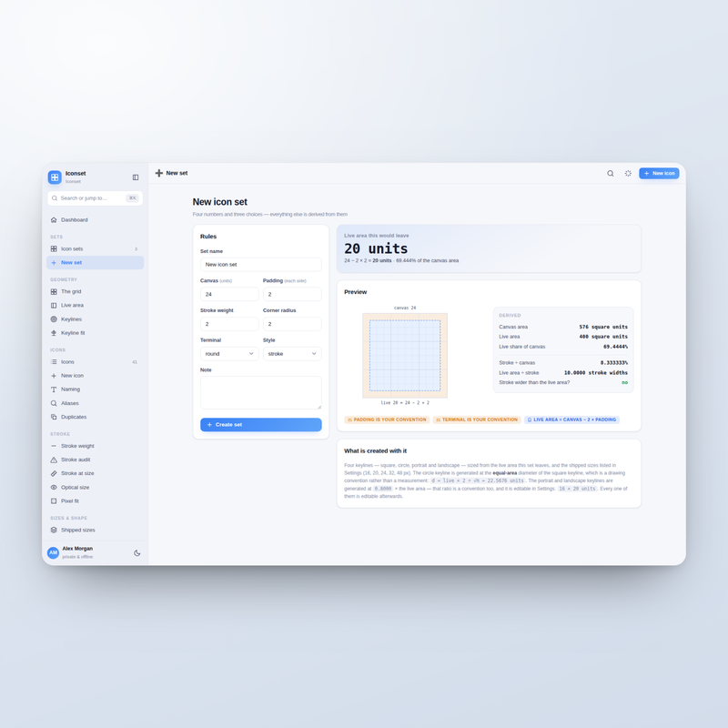The height and width of the screenshot is (728, 728).
Task: Click the 20 units live area value
Action: 376,248
